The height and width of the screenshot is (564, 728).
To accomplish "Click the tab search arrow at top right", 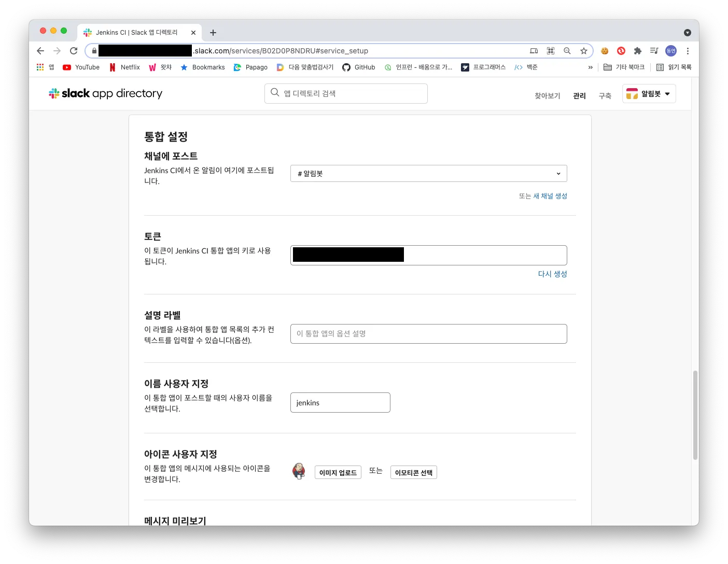I will point(688,33).
